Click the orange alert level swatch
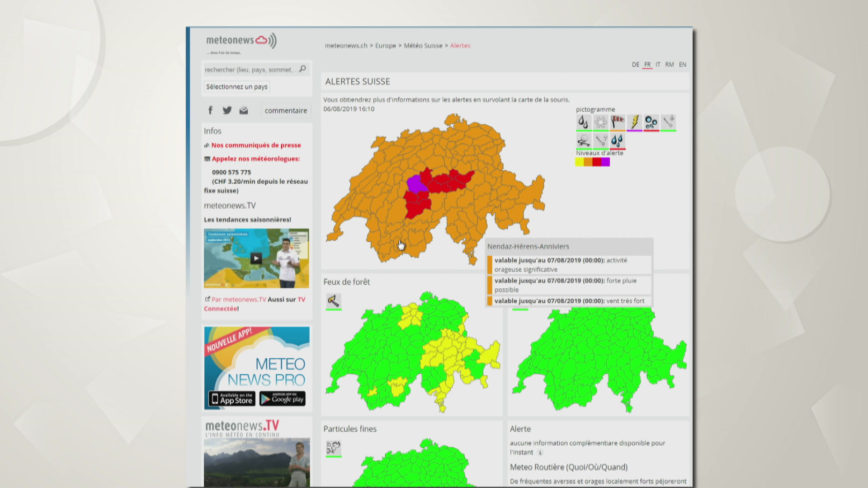Screen dimensions: 868x488 coord(588,162)
